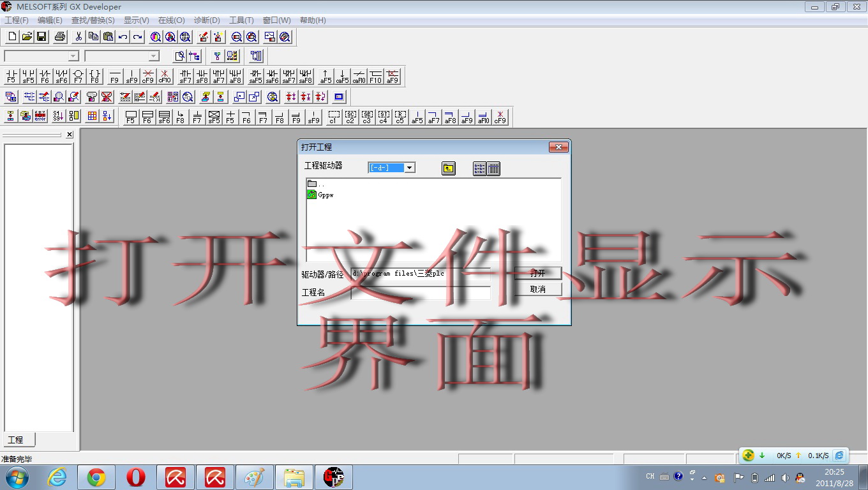Click the print icon in toolbar
868x490 pixels.
coord(60,37)
